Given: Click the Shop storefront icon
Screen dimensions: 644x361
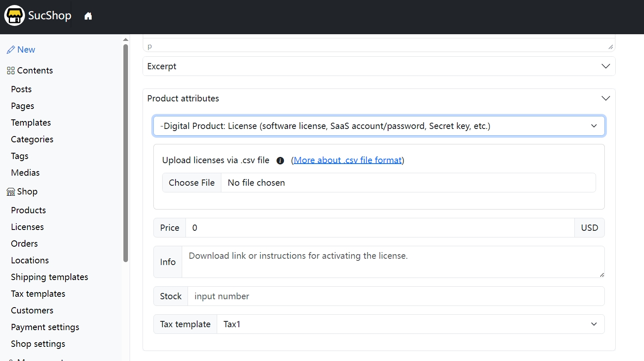Looking at the screenshot, I should click(x=11, y=192).
